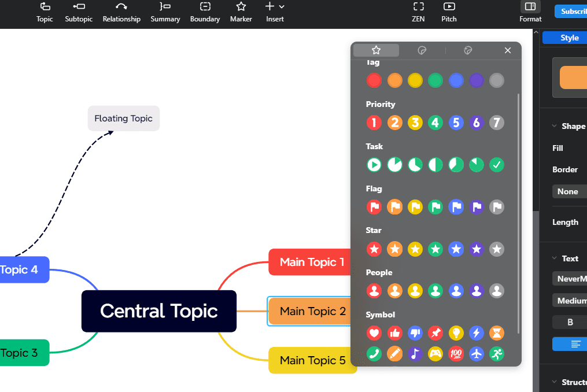Click the Subscribe button

[x=572, y=12]
